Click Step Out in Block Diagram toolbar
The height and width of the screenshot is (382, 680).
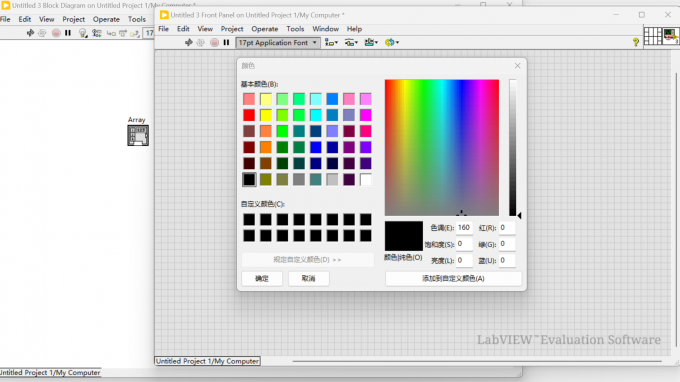click(x=135, y=33)
